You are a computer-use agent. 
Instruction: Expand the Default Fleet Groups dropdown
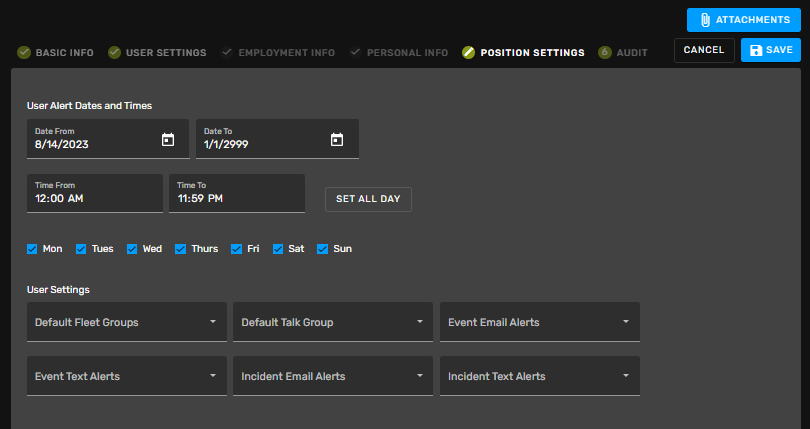click(127, 322)
